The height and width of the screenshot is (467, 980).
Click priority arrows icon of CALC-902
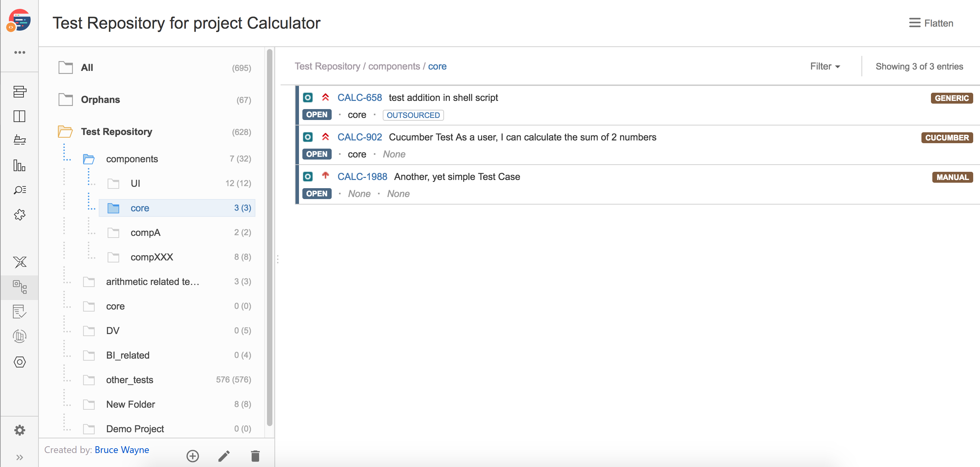click(325, 137)
